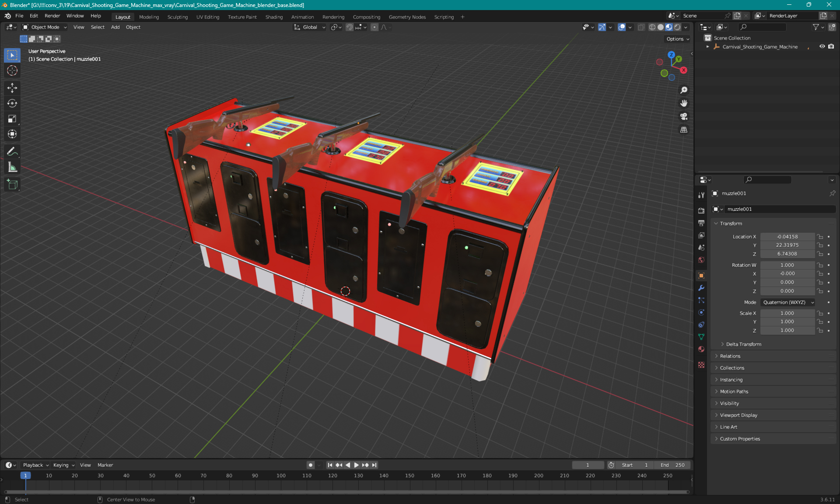Switch to the Modeling workspace tab
The height and width of the screenshot is (504, 840).
[149, 17]
